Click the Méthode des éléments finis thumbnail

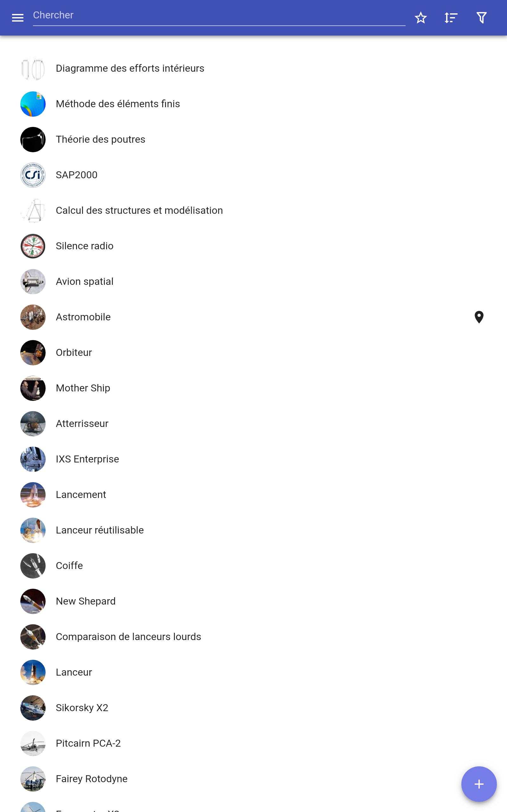click(33, 104)
